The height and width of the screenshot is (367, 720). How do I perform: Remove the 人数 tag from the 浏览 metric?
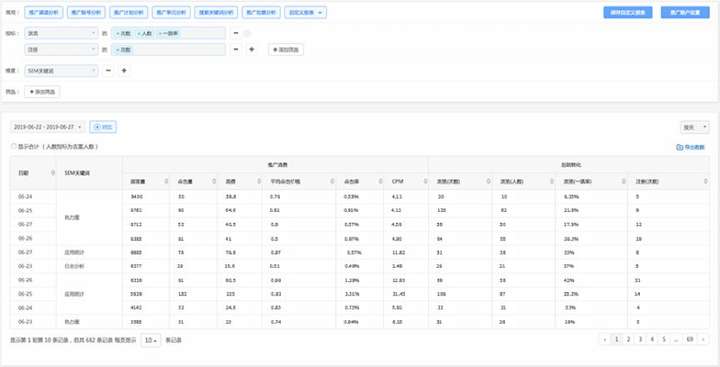pyautogui.click(x=138, y=34)
